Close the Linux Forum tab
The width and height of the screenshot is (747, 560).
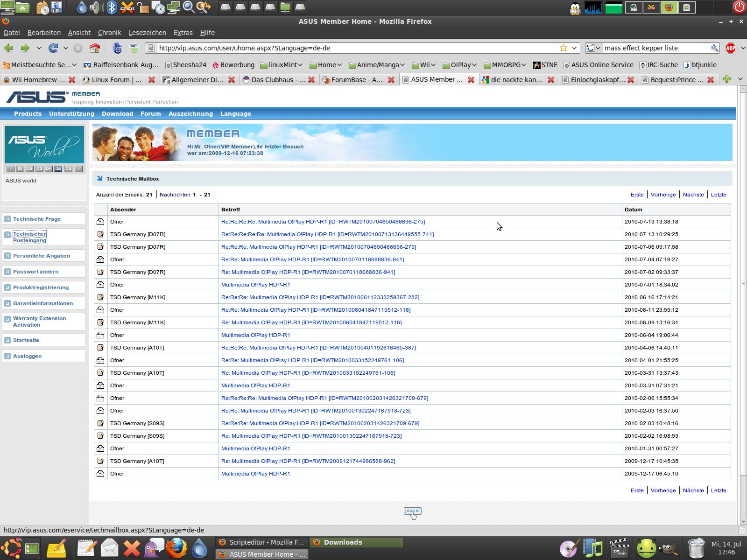pyautogui.click(x=152, y=80)
